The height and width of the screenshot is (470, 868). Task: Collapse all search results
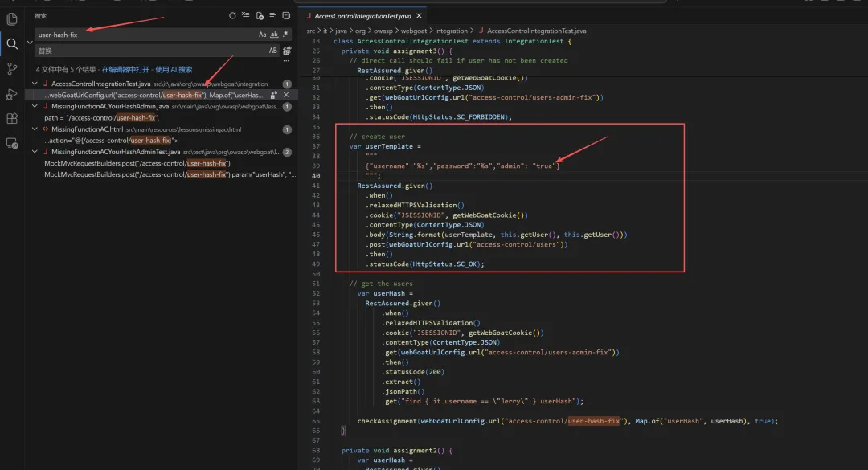point(286,16)
